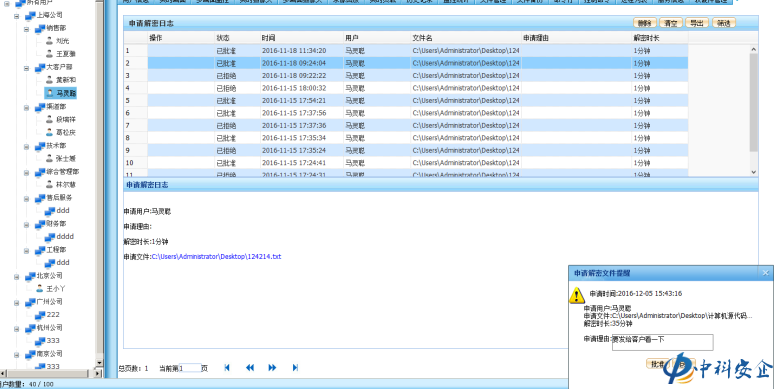The height and width of the screenshot is (391, 778).
Task: Click the 导出 log button
Action: tap(697, 23)
